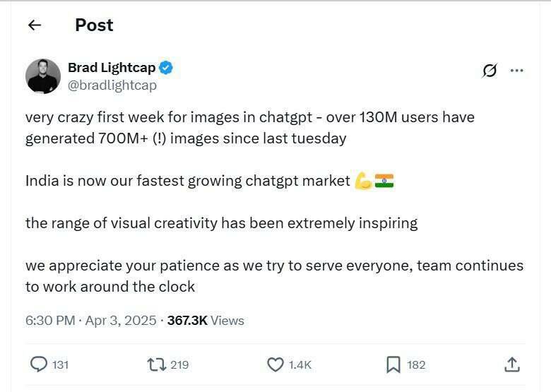Open the @bradlightcap handle link
The height and width of the screenshot is (392, 551).
coord(112,85)
